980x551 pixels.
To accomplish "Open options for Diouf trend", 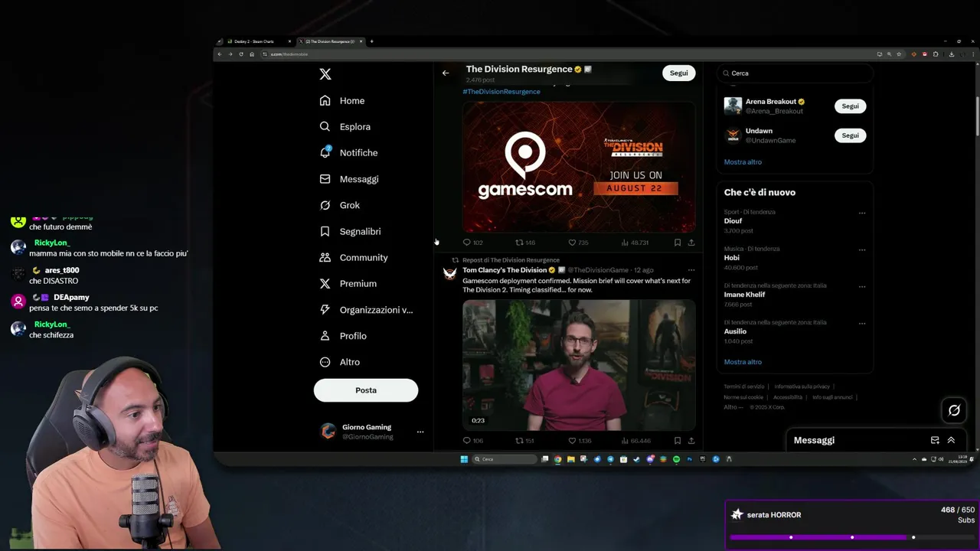I will pyautogui.click(x=862, y=213).
